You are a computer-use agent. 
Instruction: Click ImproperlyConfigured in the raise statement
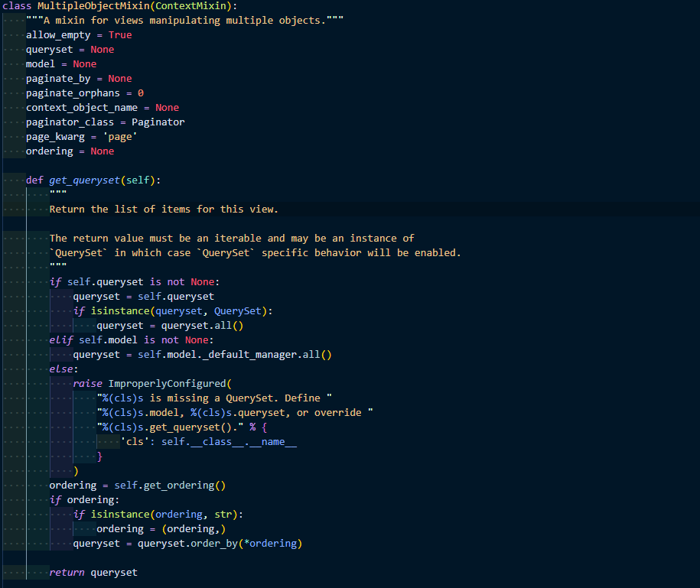click(x=167, y=384)
